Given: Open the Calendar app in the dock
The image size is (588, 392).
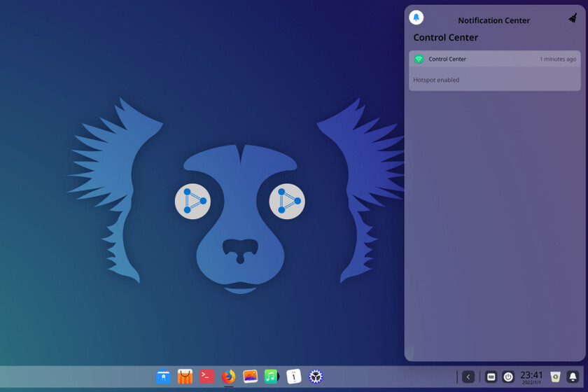Looking at the screenshot, I should (x=294, y=377).
